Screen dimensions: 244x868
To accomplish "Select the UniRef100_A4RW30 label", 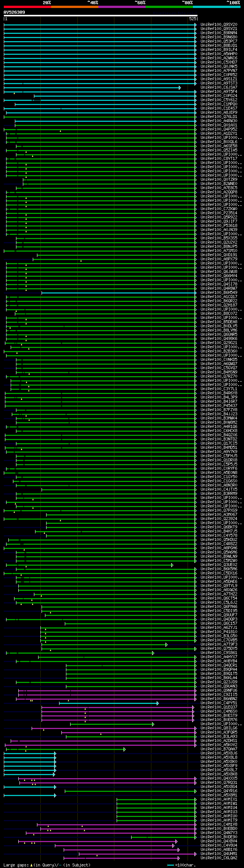I will pos(219,121).
